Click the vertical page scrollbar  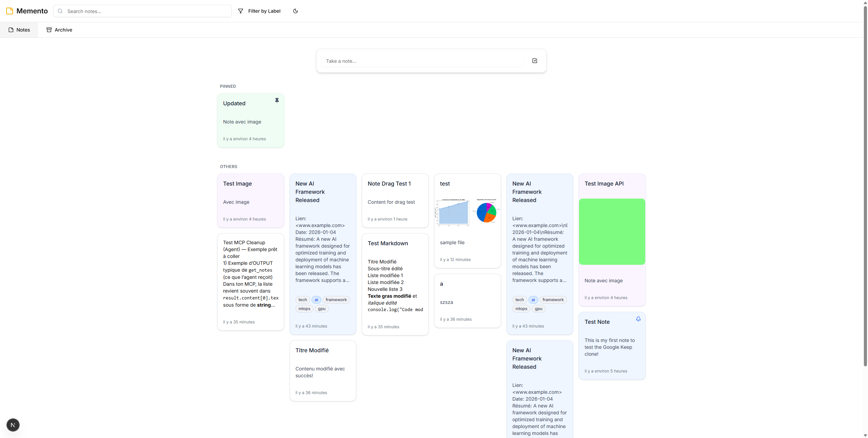coord(865,185)
